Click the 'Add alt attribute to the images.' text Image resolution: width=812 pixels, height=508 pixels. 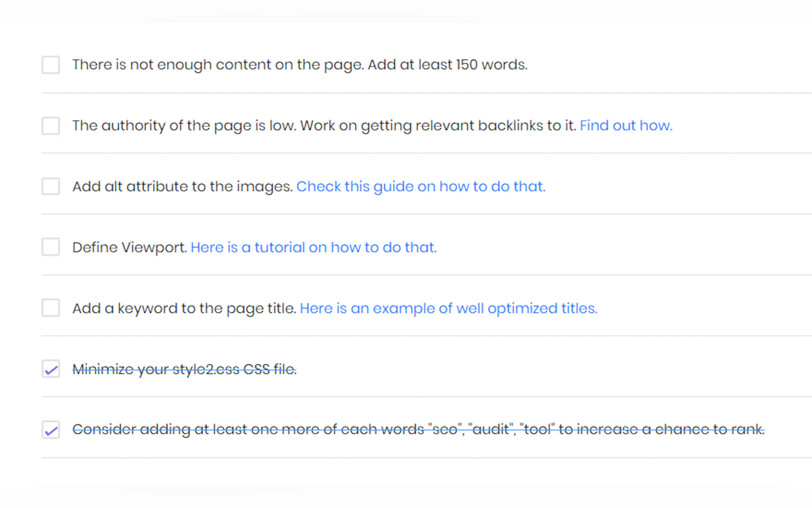coord(183,187)
